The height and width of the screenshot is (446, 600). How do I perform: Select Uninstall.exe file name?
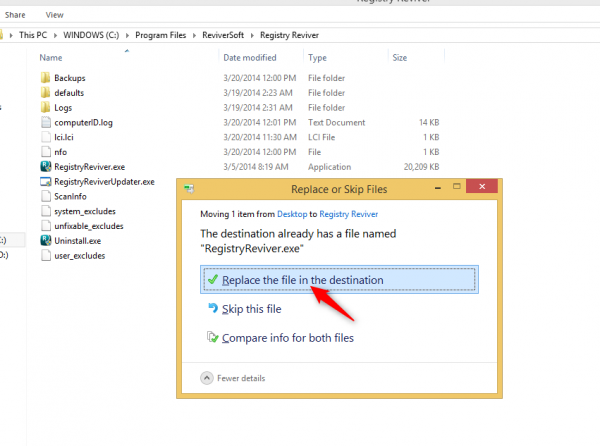click(78, 241)
